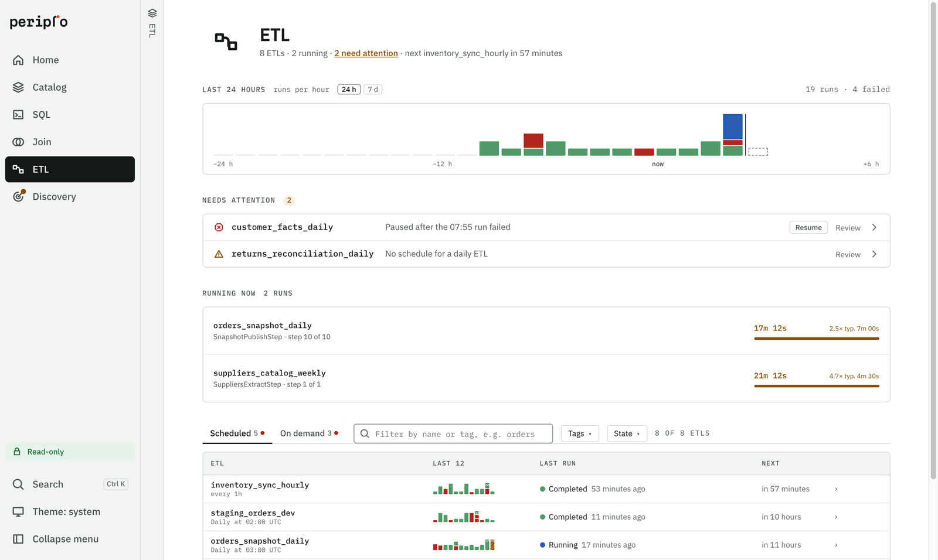Click the Discovery target icon
The image size is (938, 560).
click(19, 196)
